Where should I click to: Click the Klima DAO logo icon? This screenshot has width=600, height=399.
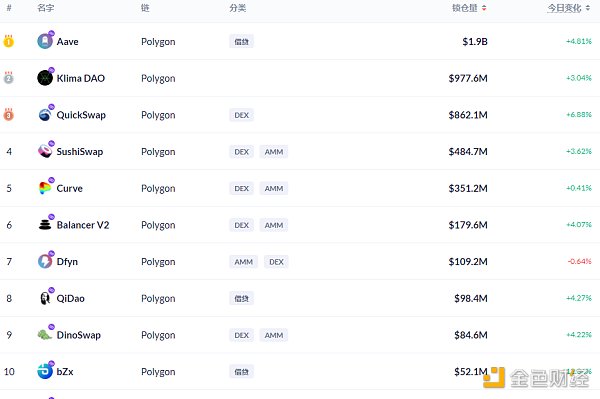click(45, 78)
